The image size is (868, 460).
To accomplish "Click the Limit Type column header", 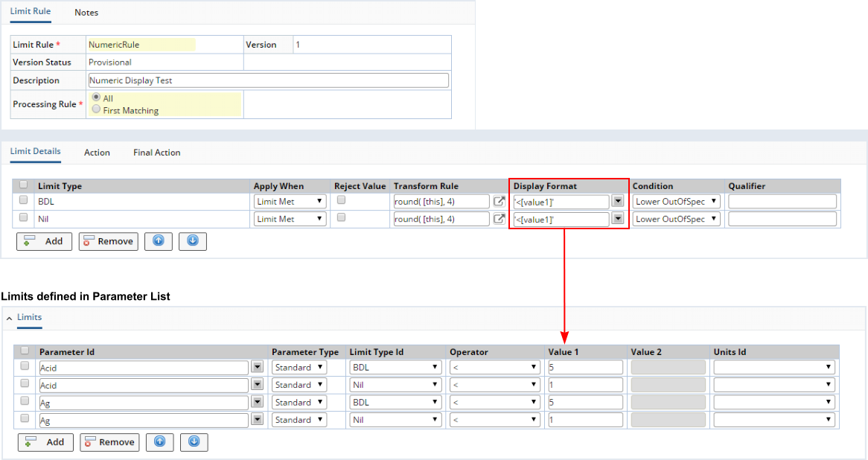I will coord(60,186).
